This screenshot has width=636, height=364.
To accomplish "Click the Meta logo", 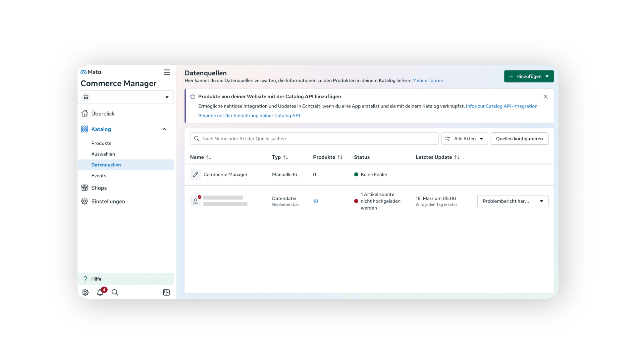I will [x=91, y=72].
